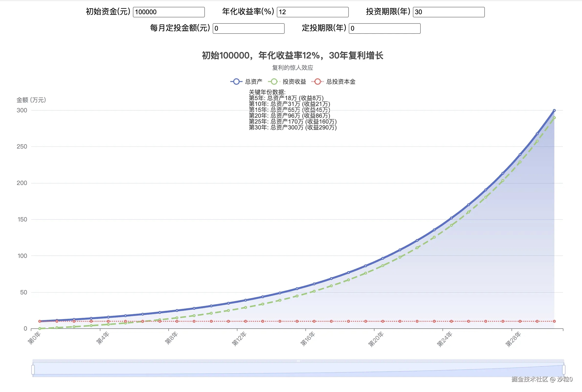Click the first red 总投资本金 data point
This screenshot has height=392, width=582.
[x=40, y=321]
